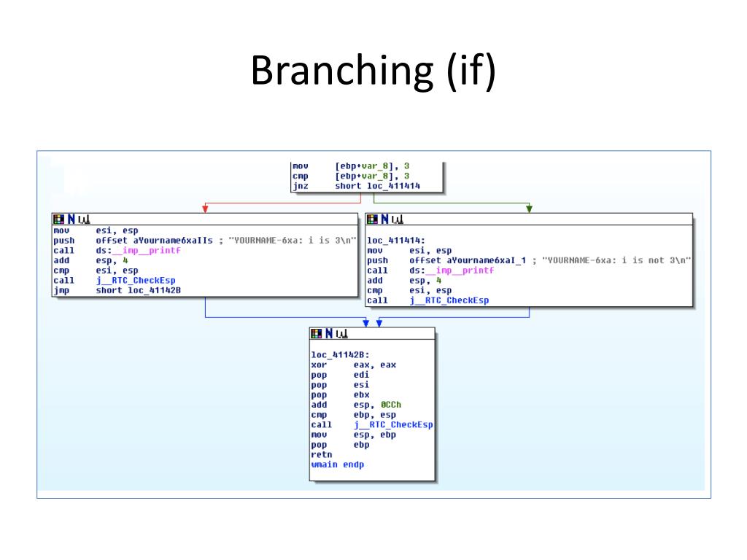Click the blue N icon on the left node
Screen dimensions: 747x560
[x=71, y=219]
